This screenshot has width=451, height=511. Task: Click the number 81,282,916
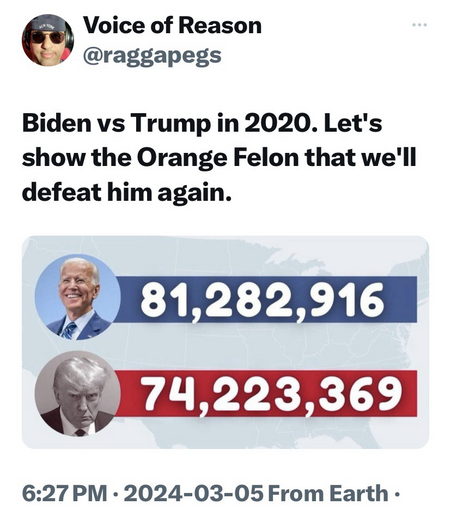click(x=262, y=300)
